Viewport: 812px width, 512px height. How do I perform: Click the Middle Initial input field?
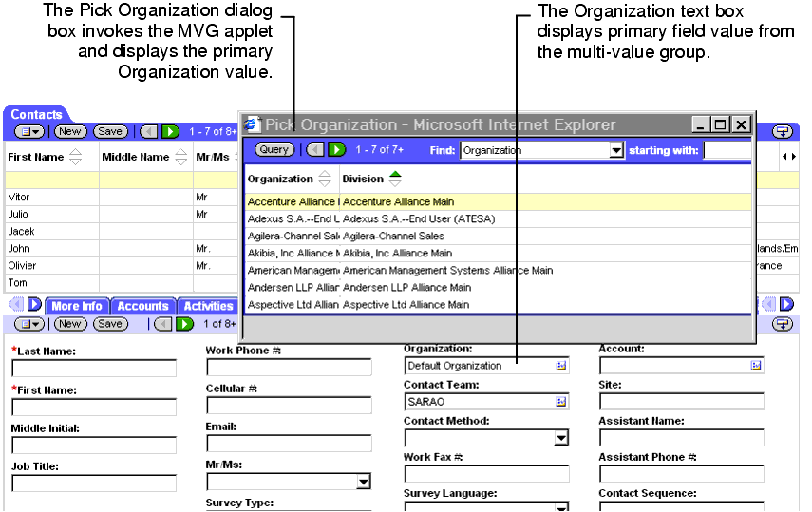pos(94,446)
